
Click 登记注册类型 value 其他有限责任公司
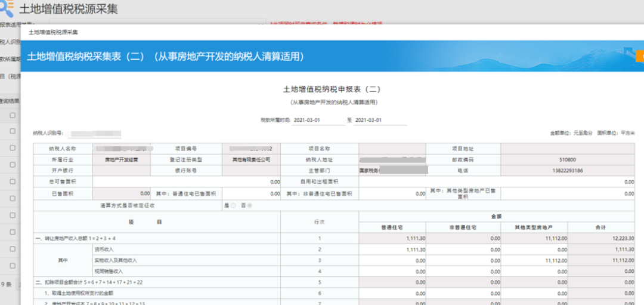pyautogui.click(x=252, y=159)
